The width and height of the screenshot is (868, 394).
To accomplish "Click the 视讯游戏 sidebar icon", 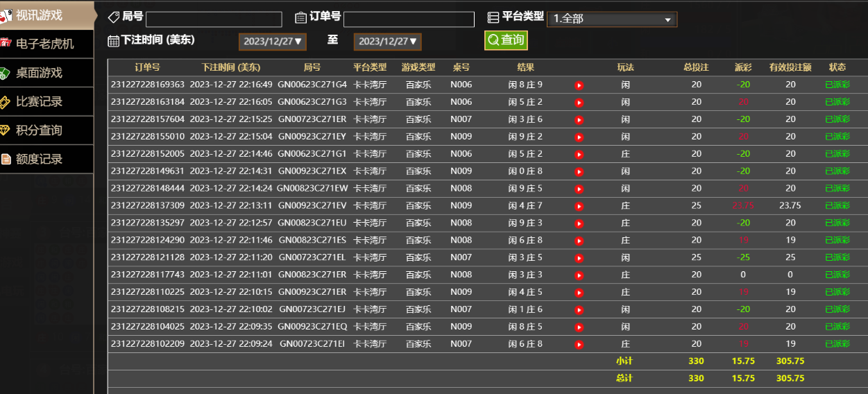I will (x=6, y=15).
